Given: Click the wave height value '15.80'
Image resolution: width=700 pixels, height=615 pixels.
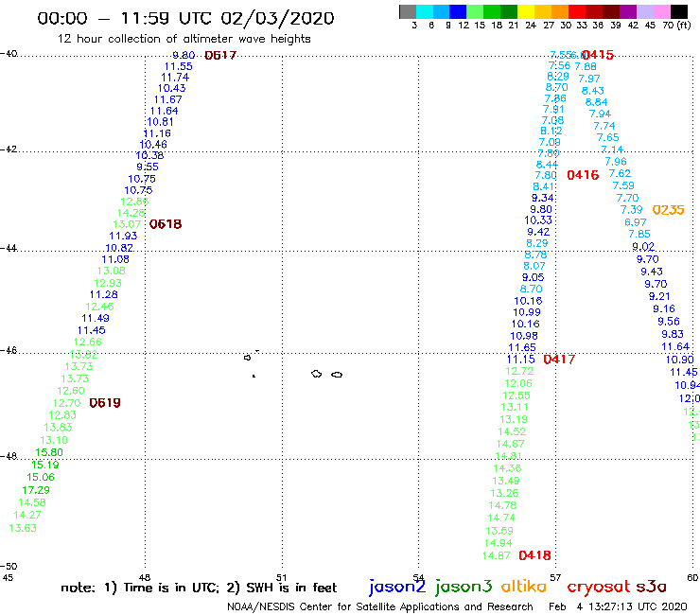Looking at the screenshot, I should pyautogui.click(x=49, y=452).
